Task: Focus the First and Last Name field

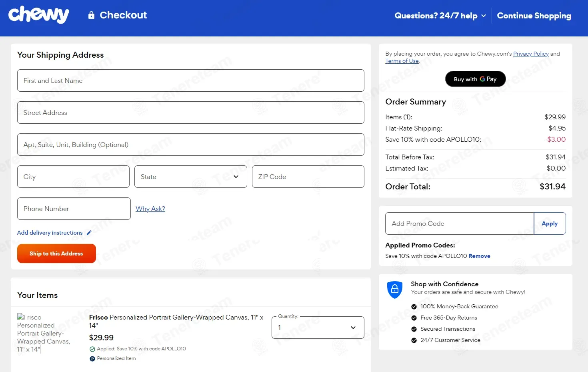Action: point(191,80)
